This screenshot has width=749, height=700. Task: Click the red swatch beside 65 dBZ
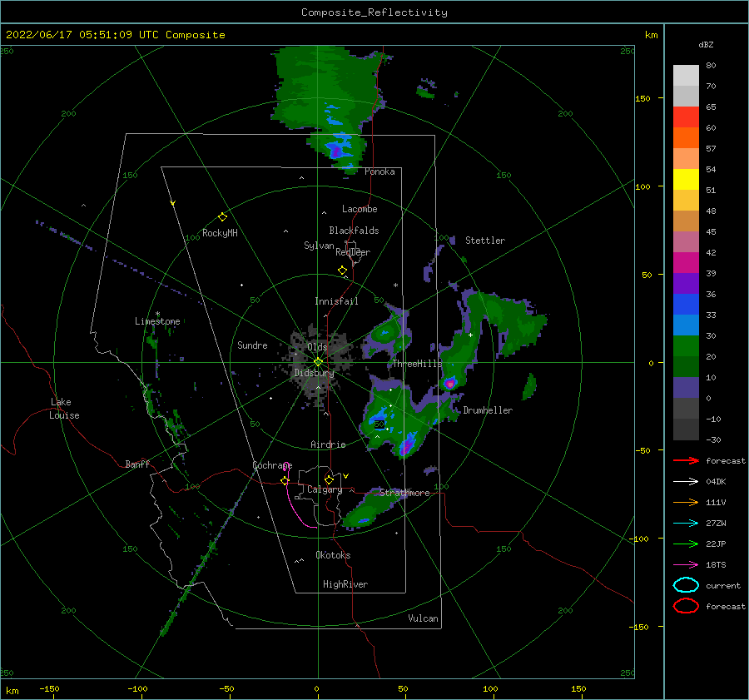coord(686,117)
